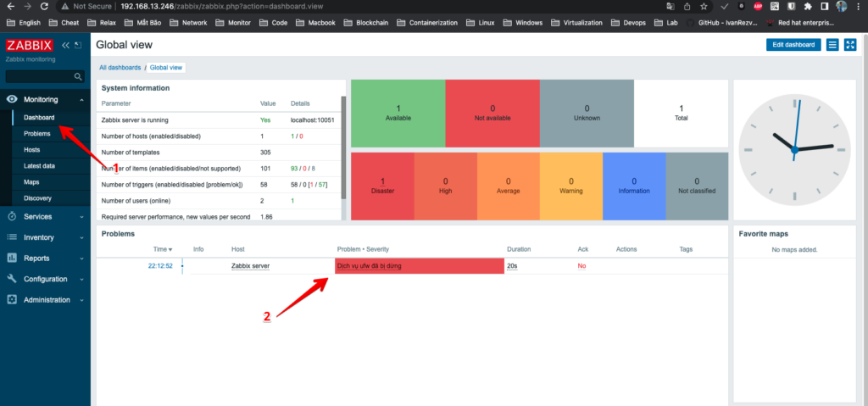
Task: Click the browser back arrow
Action: (x=11, y=7)
